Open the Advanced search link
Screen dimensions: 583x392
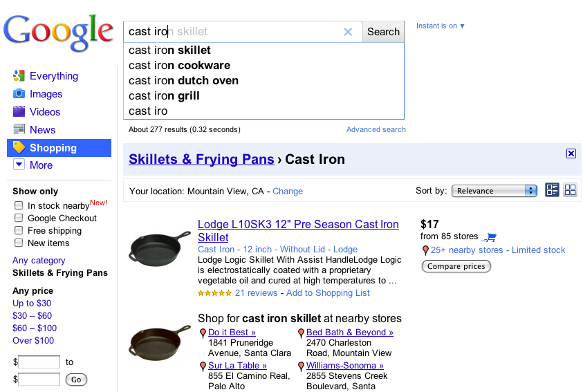pos(376,129)
